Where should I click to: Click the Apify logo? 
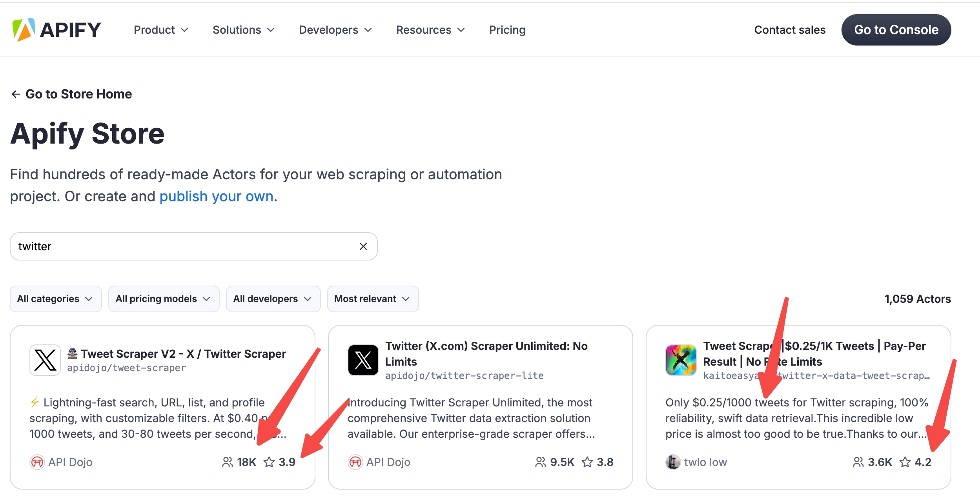56,30
